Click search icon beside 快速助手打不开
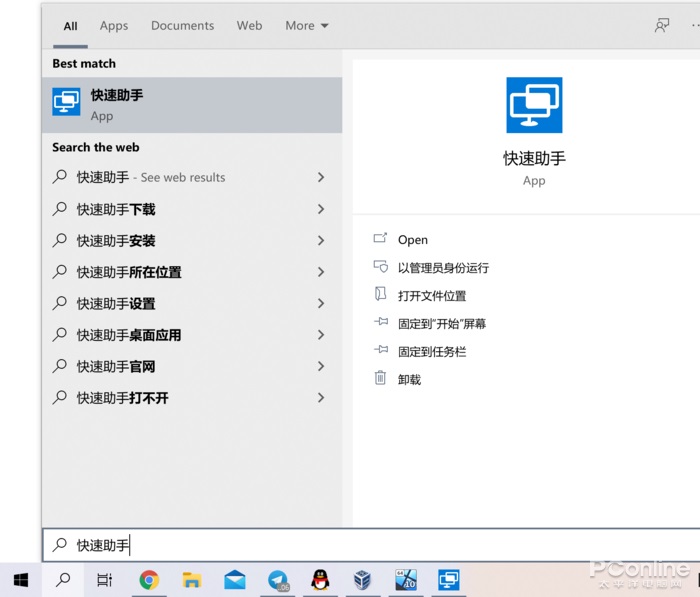Image resolution: width=700 pixels, height=597 pixels. (x=59, y=397)
